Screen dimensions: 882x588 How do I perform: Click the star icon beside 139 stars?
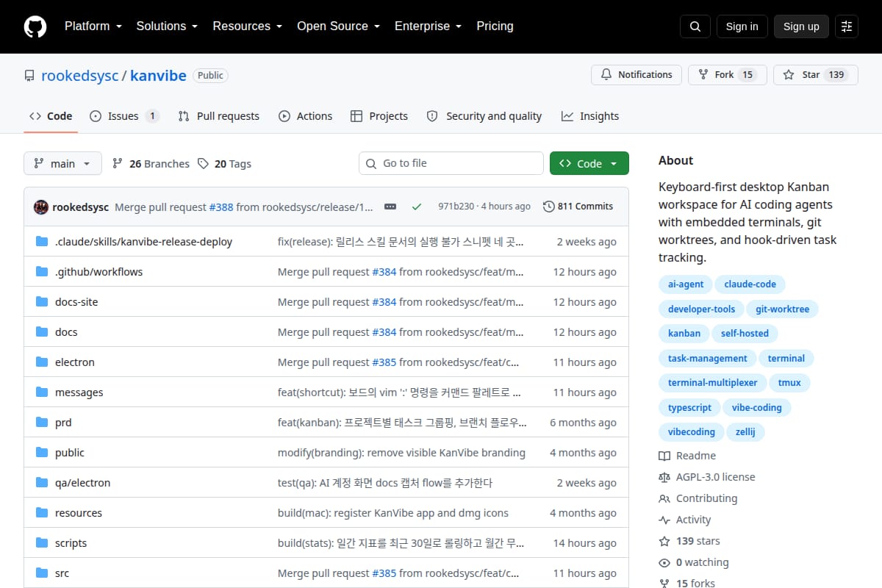coord(664,541)
